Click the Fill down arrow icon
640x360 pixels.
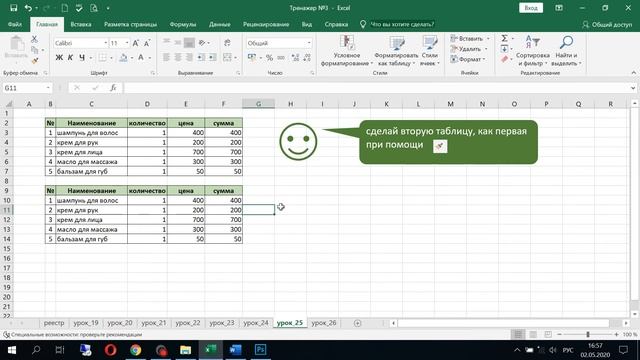click(x=504, y=49)
